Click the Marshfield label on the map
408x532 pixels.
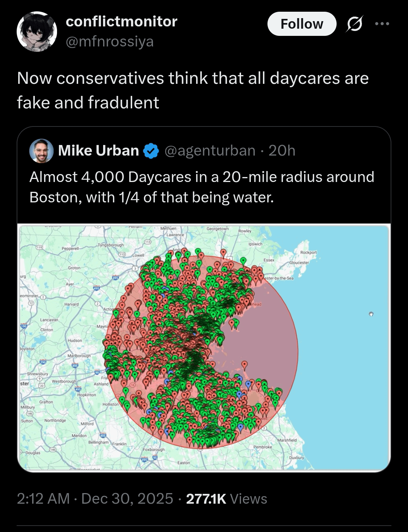coord(287,440)
